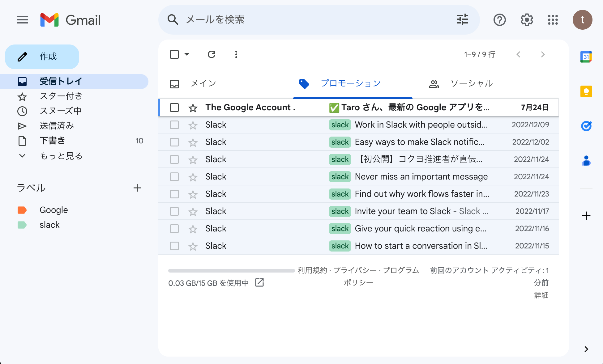Check the コクヨ推進者 Slack email
Image resolution: width=603 pixels, height=364 pixels.
click(174, 159)
